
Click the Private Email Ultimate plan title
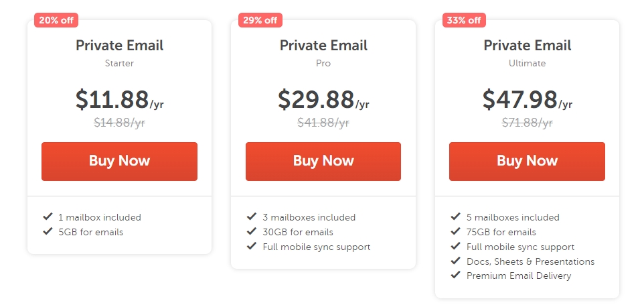click(x=527, y=46)
